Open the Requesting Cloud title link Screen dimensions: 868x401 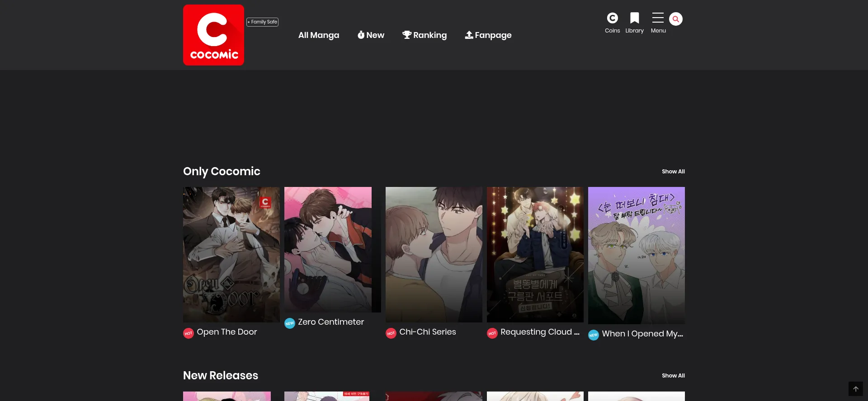pyautogui.click(x=540, y=332)
